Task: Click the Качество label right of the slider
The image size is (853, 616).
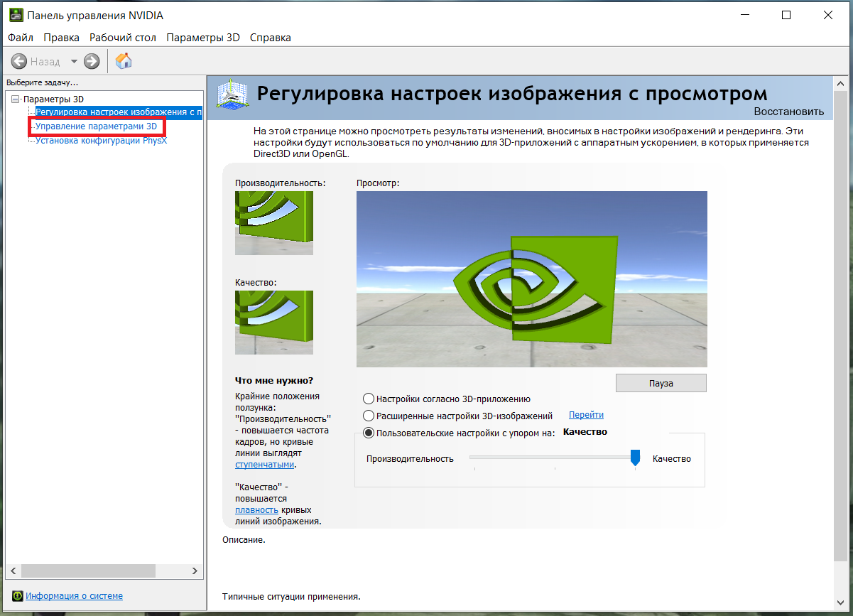Action: (x=672, y=458)
